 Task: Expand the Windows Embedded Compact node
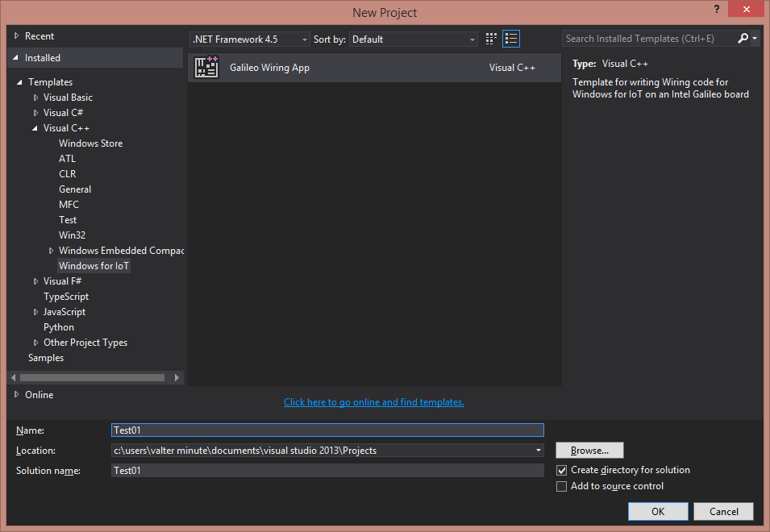click(x=51, y=251)
